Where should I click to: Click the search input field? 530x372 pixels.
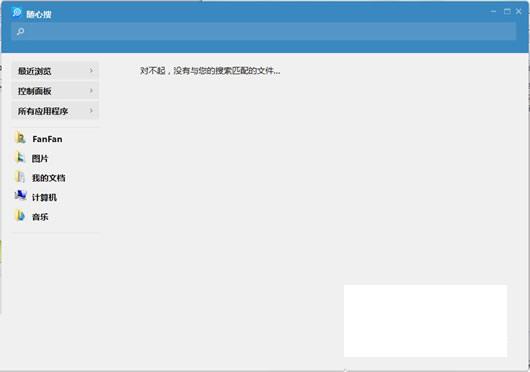264,32
